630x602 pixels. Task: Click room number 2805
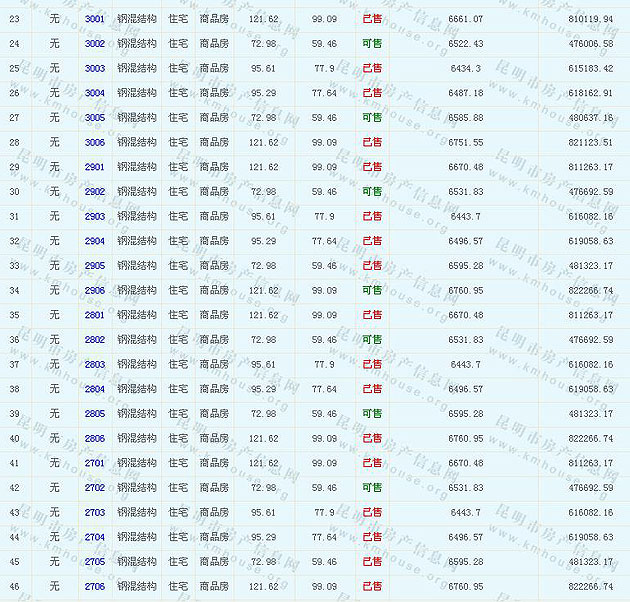coord(95,413)
